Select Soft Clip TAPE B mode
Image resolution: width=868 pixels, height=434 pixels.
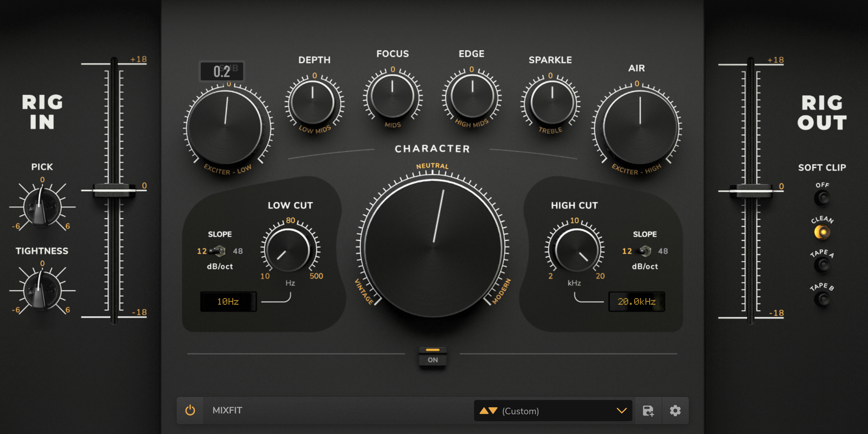point(822,299)
